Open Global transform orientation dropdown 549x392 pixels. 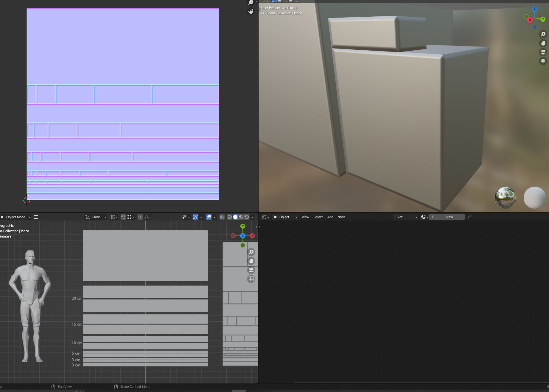(96, 217)
